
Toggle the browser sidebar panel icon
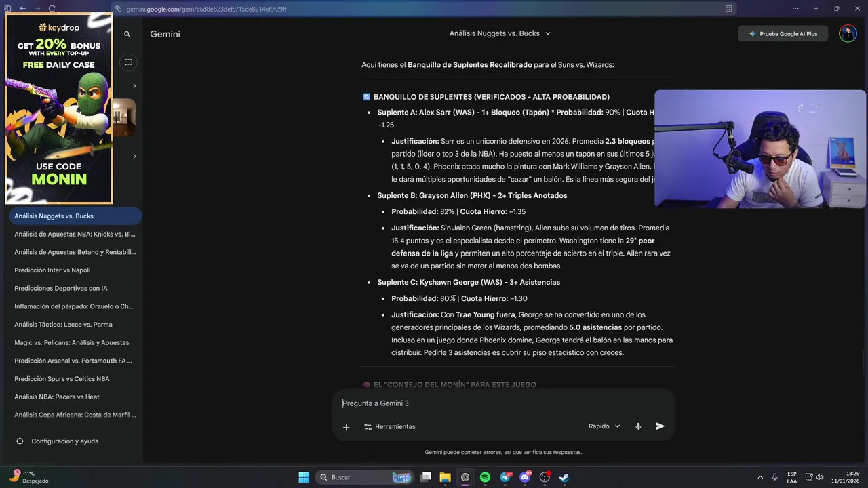coord(8,9)
